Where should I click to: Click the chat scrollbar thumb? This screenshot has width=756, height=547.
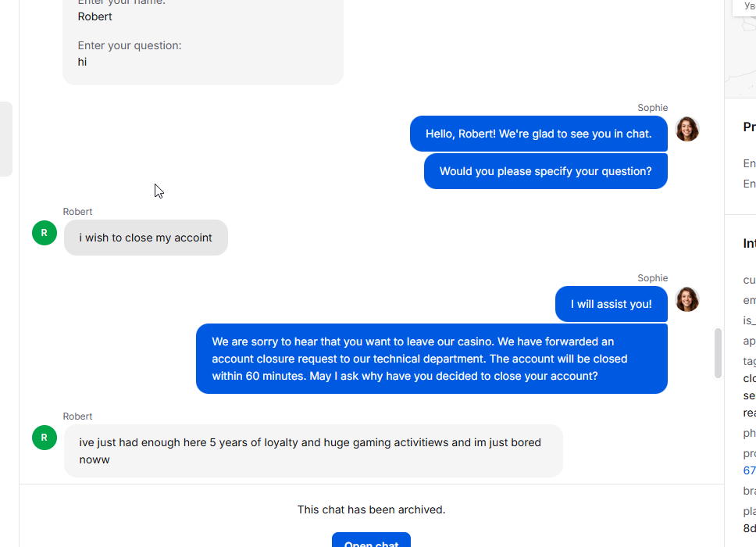tap(718, 352)
